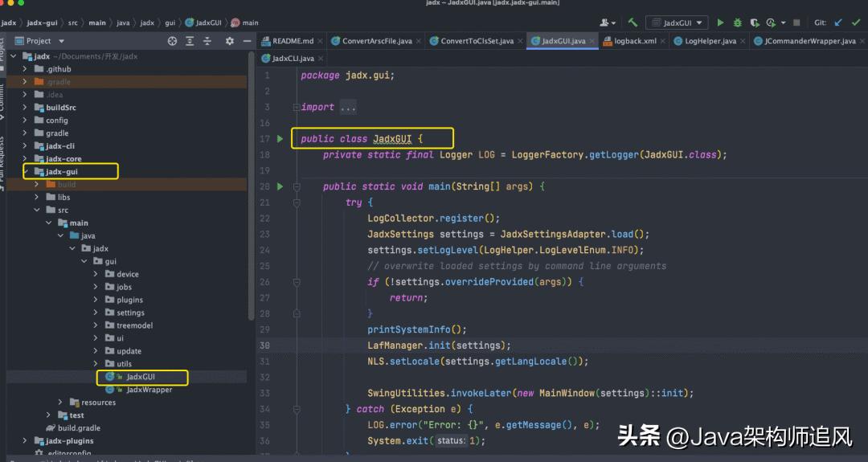The height and width of the screenshot is (462, 868).
Task: Close the ConvertArscFile.java tab
Action: 419,41
